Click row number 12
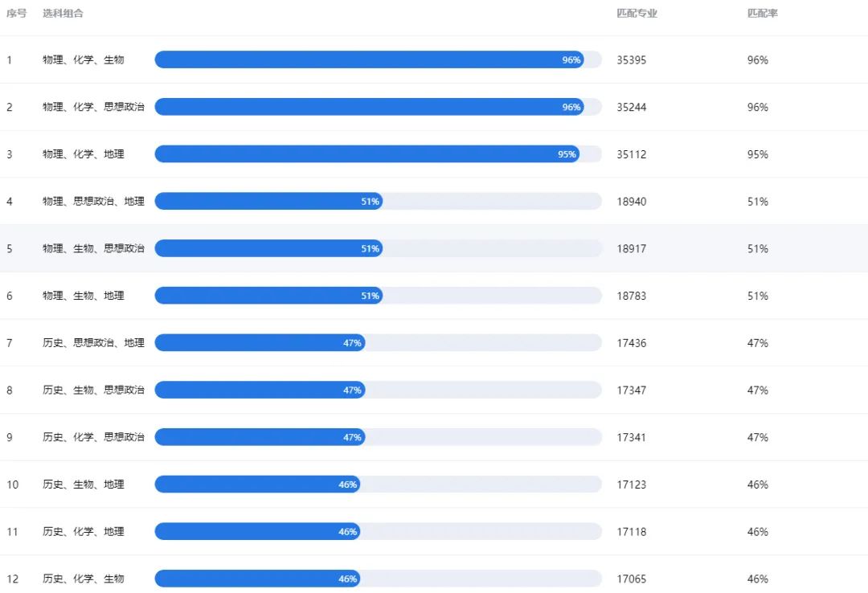 (13, 579)
